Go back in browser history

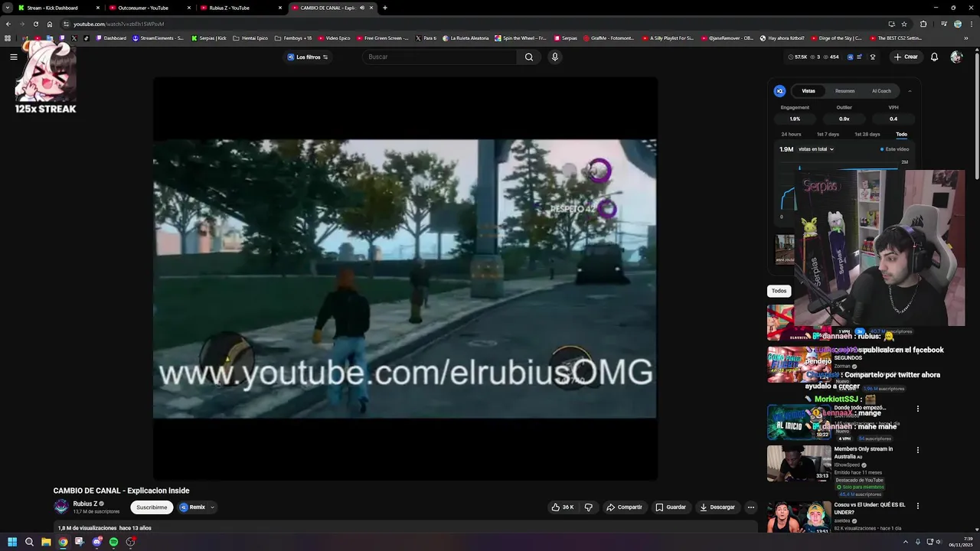[8, 24]
